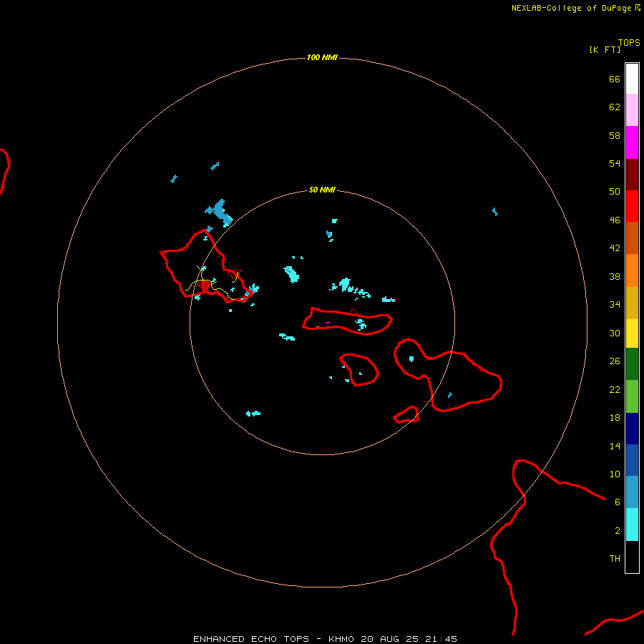Click the KHMO station identifier text

341,639
